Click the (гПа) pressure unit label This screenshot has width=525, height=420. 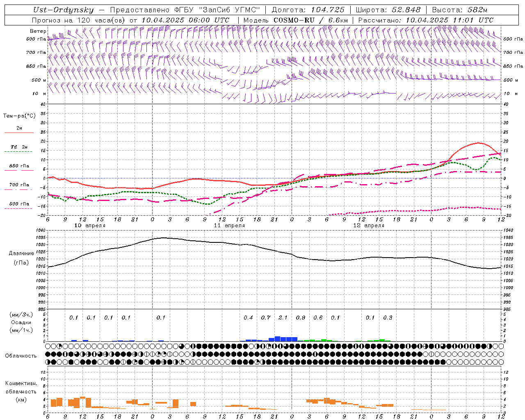(21, 263)
